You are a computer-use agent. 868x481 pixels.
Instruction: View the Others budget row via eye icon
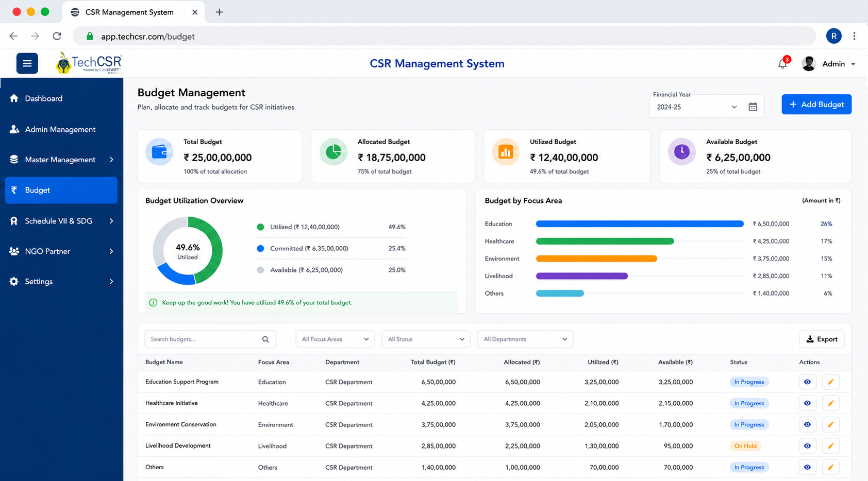coord(807,467)
